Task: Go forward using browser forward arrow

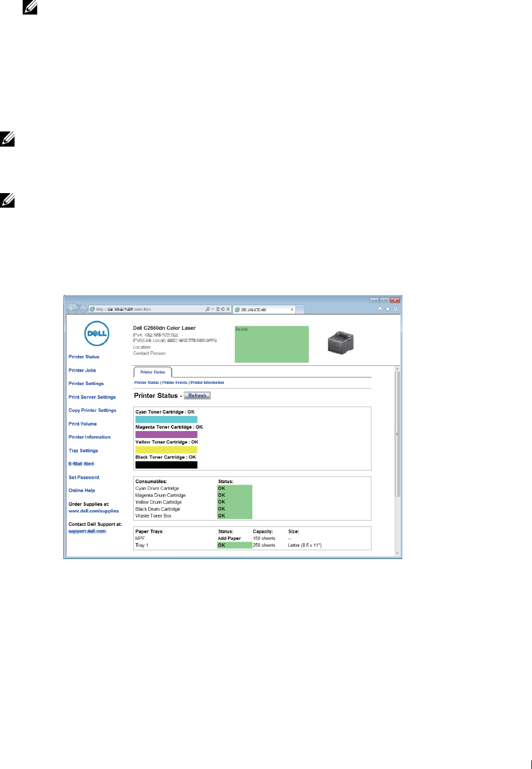Action: point(83,309)
